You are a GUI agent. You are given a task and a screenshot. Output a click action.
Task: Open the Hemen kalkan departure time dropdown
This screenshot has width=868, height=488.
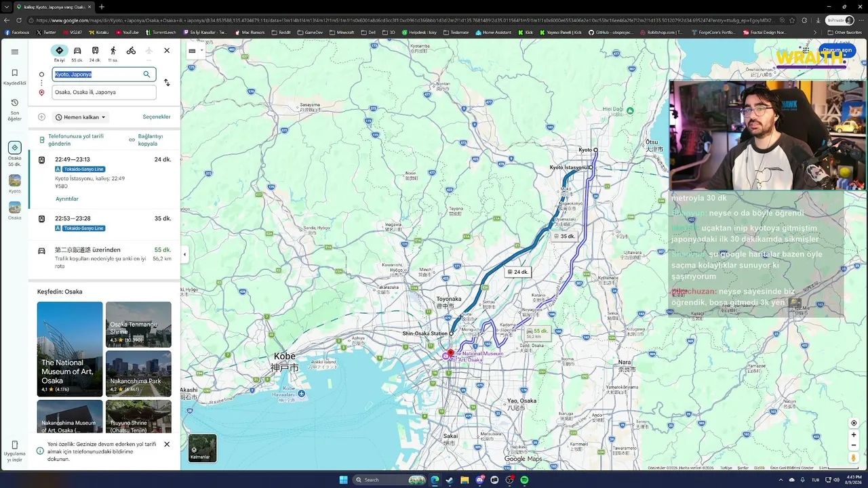81,117
